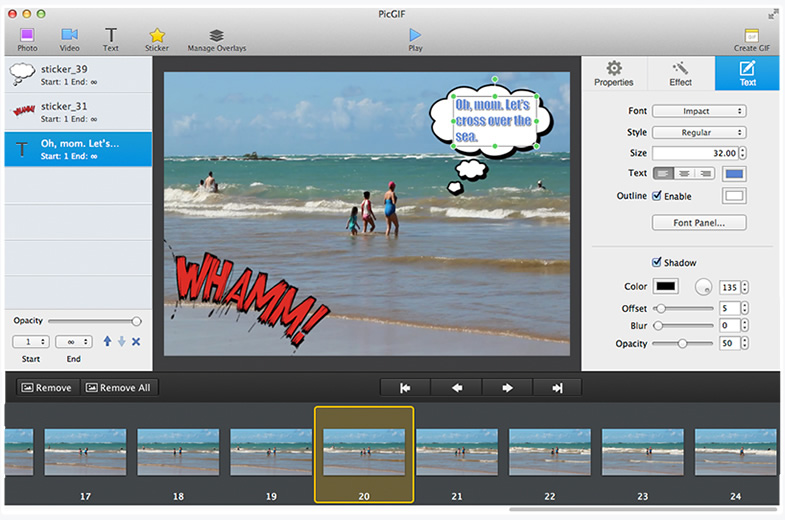This screenshot has width=785, height=520.
Task: Add a video using Video icon
Action: (69, 38)
